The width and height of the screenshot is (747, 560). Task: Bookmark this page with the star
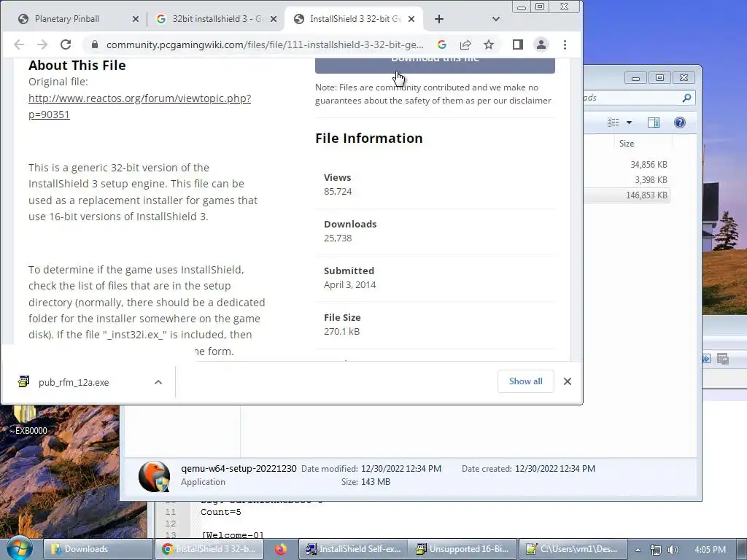click(488, 44)
